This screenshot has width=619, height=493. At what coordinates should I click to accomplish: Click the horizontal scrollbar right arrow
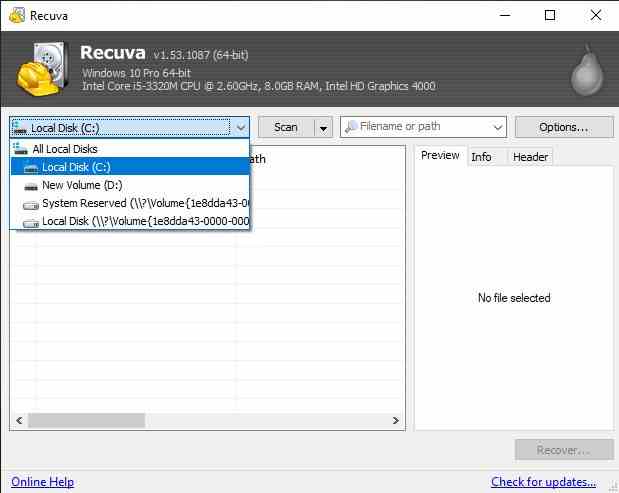click(x=396, y=420)
